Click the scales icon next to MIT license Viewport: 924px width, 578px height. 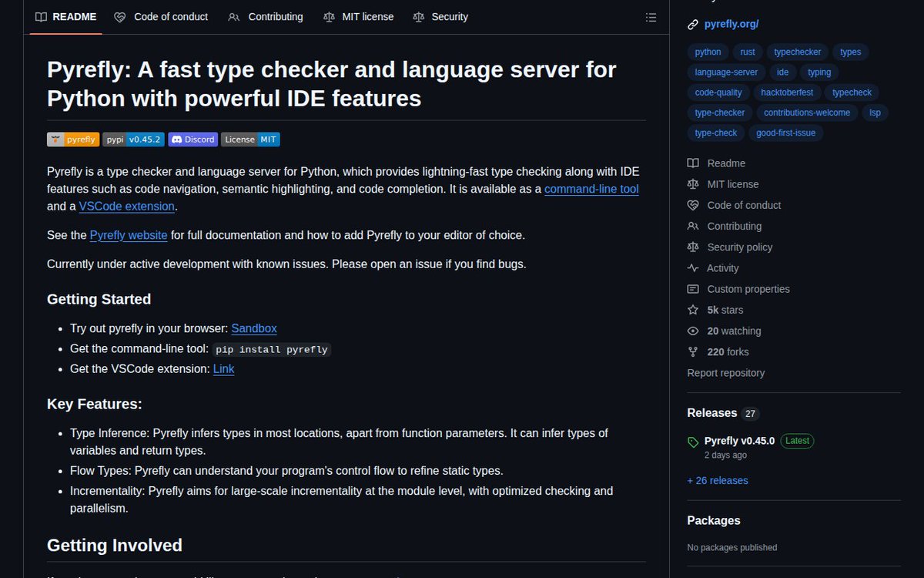692,183
